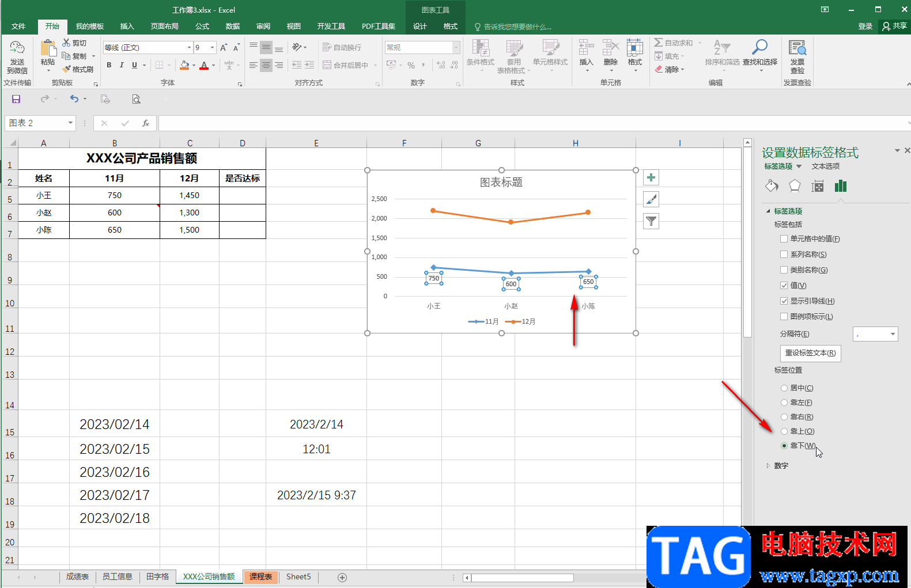Check Value From Cells checkbox
Viewport: 911px width, 588px height.
[x=784, y=238]
